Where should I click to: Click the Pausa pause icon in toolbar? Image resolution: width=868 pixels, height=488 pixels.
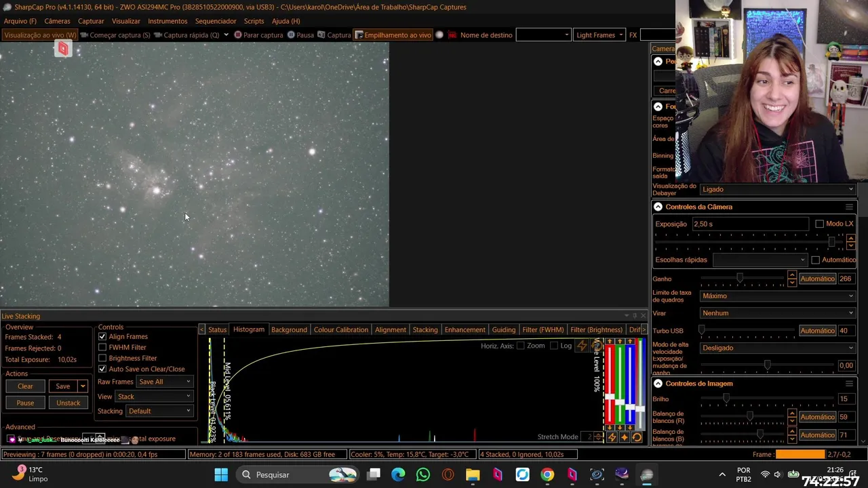(x=291, y=35)
